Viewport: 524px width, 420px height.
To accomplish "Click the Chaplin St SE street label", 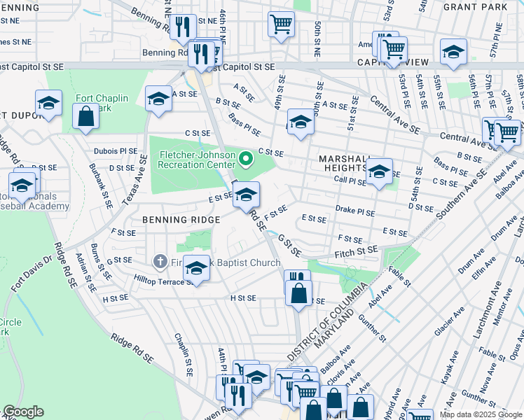I will 184,355.
